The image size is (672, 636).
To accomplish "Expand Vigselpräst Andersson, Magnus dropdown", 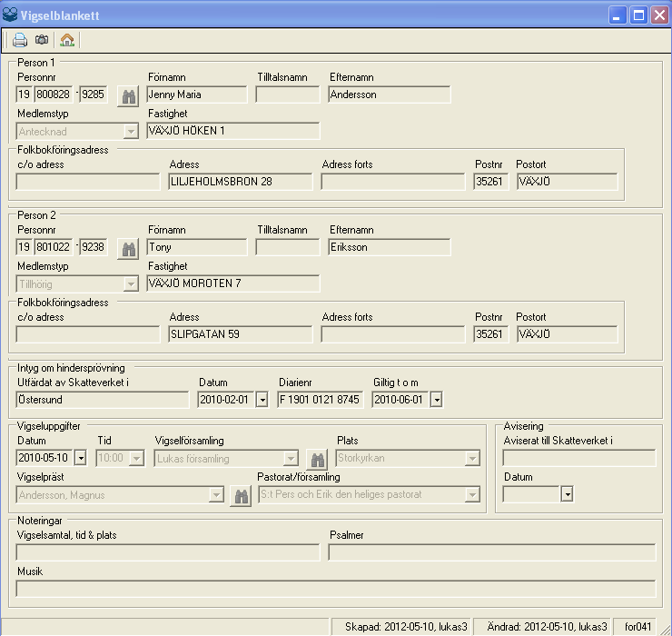I will [x=216, y=495].
